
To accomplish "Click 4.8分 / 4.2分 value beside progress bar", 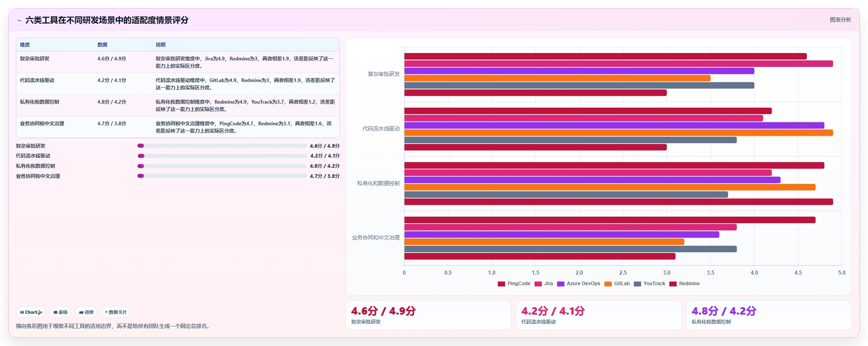I will 325,166.
